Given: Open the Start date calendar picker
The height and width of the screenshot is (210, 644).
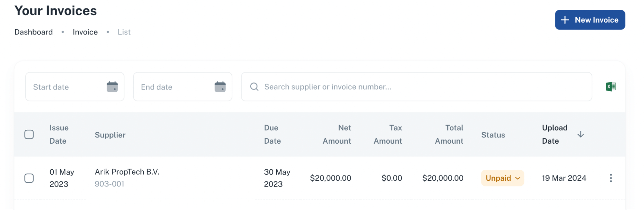Looking at the screenshot, I should [x=112, y=87].
